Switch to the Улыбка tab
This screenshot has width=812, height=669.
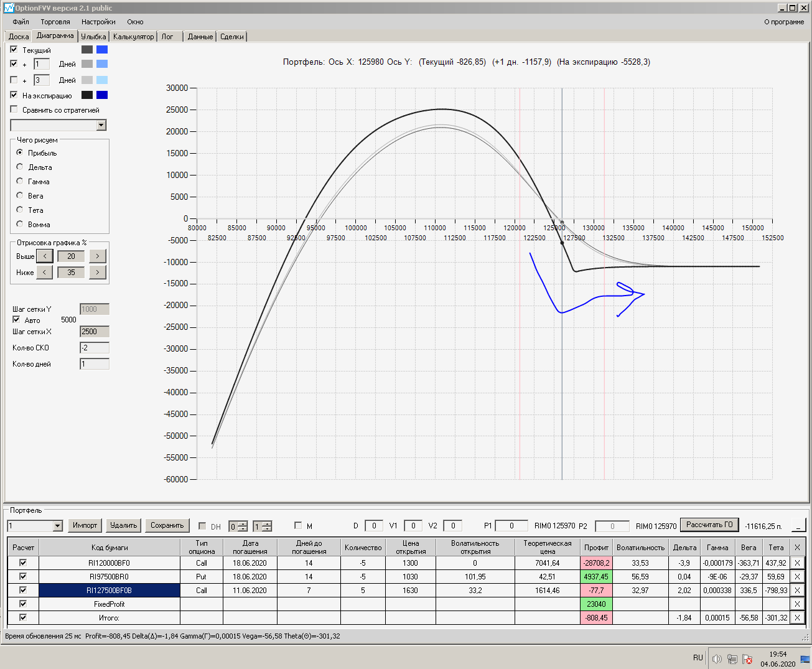93,37
